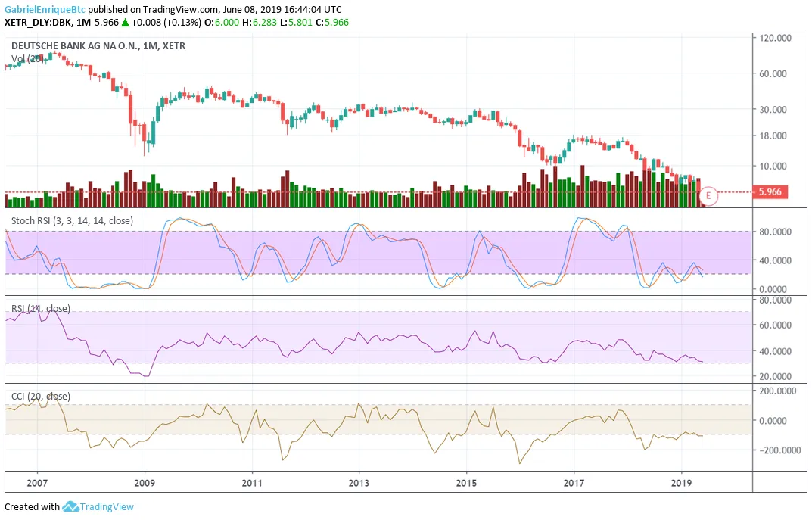Select the Stoch RSI (3, 3, 14, 14, close) label
Viewport: 812px width, 520px height.
coord(72,220)
